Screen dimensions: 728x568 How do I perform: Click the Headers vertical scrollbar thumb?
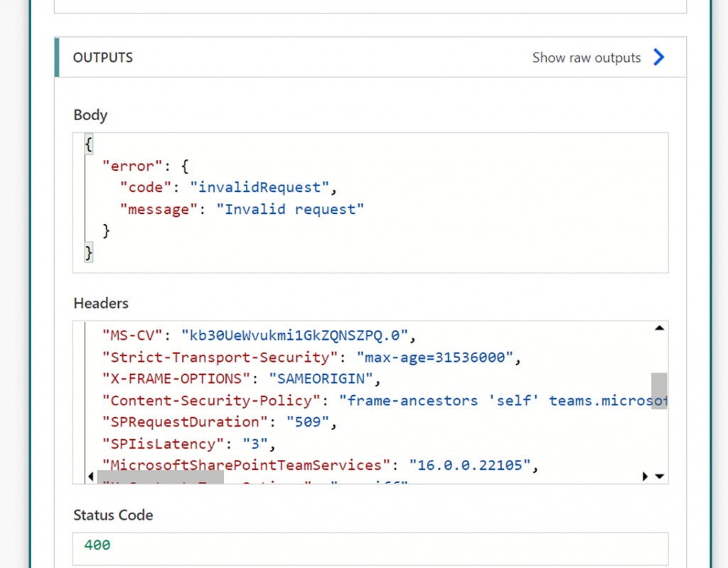pos(659,390)
